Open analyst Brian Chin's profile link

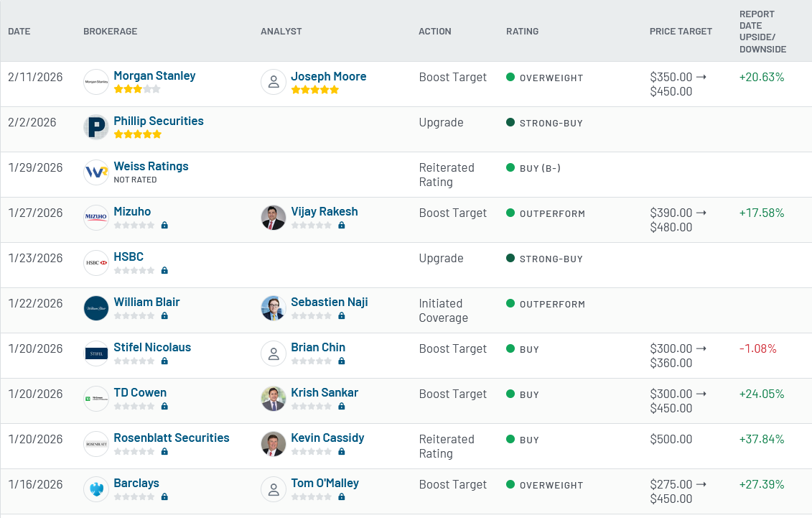(x=318, y=347)
